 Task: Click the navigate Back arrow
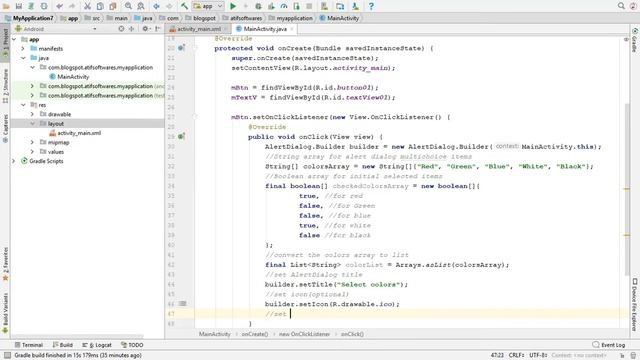(156, 6)
